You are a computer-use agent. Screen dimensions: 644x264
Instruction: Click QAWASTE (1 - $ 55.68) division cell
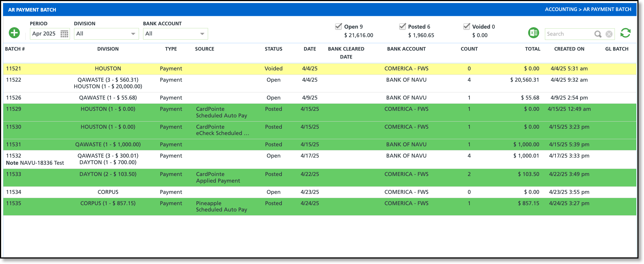click(108, 98)
